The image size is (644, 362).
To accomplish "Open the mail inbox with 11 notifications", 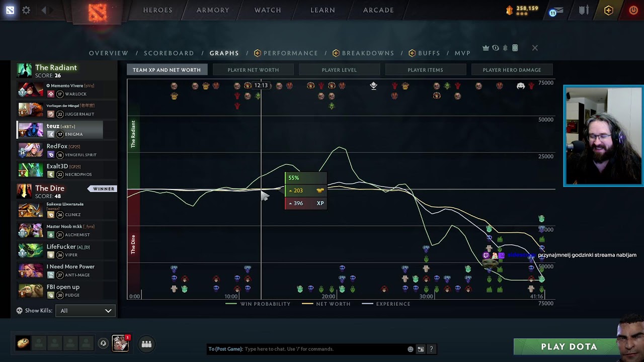I will [556, 11].
